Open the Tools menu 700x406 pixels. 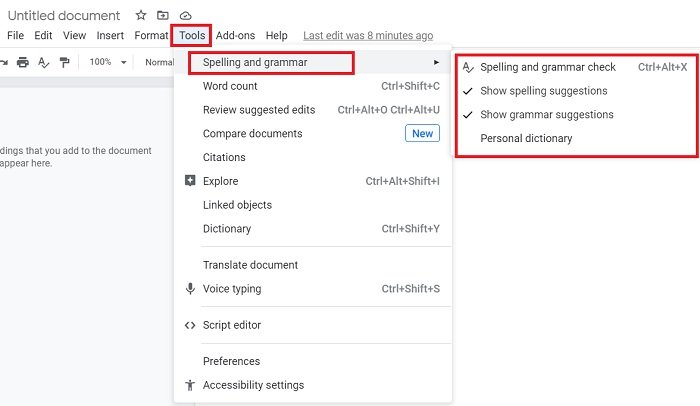tap(192, 35)
